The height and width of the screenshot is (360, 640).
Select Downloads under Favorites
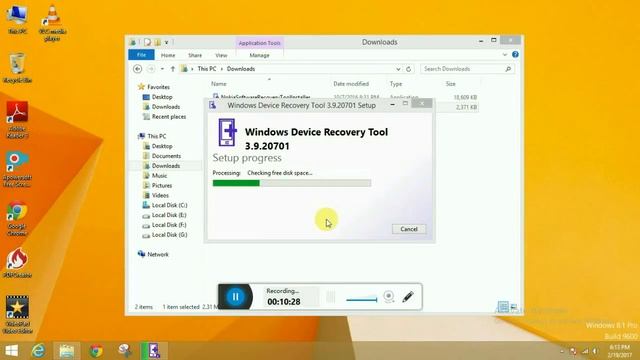[x=166, y=107]
